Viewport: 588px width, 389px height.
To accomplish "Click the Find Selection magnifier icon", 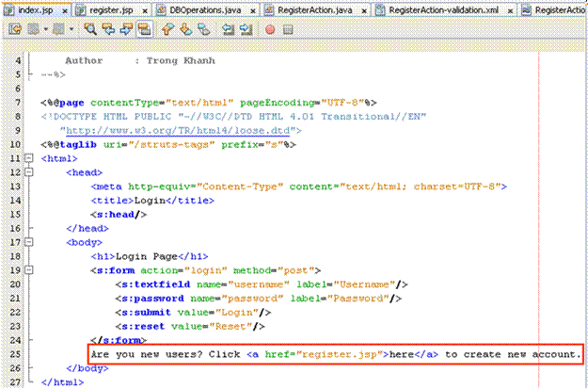I will tap(90, 29).
